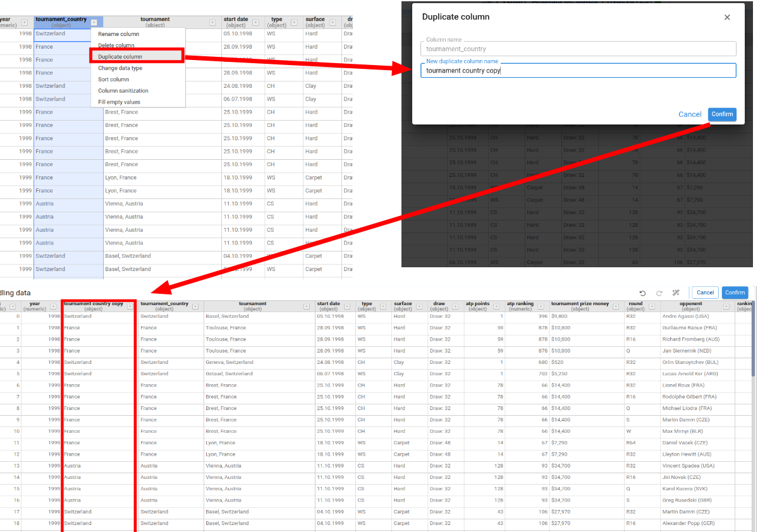
Task: Open the tournament_country column dropdown in top table
Action: pos(94,23)
